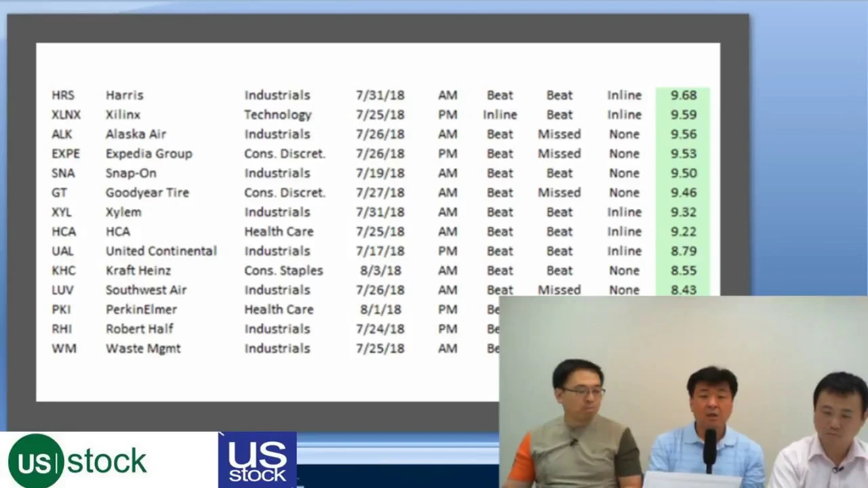This screenshot has width=868, height=488.
Task: Click date 7/27/18 in Goodyear row
Action: [x=380, y=192]
